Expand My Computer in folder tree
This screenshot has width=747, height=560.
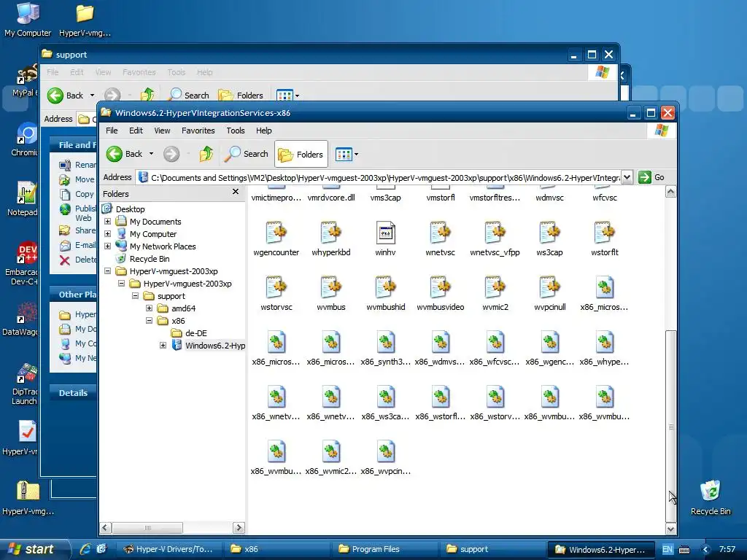(x=108, y=234)
